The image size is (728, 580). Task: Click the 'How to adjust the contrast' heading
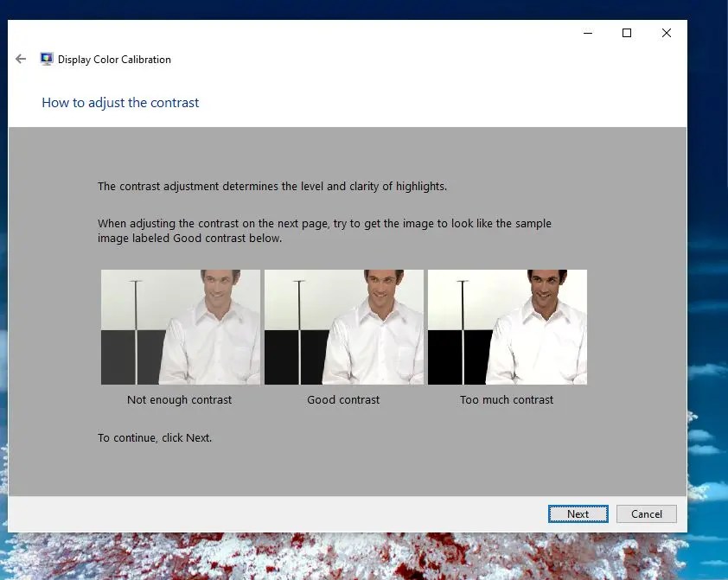(120, 103)
